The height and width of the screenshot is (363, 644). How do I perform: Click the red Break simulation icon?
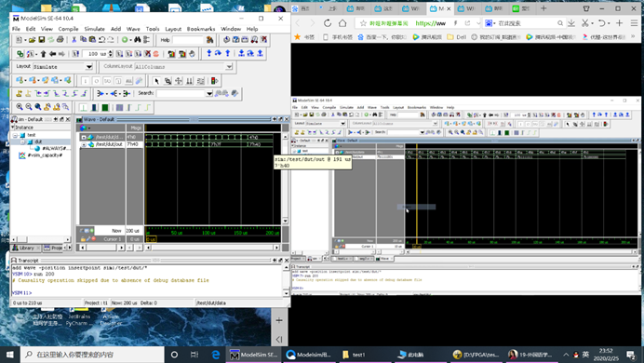coord(156,54)
